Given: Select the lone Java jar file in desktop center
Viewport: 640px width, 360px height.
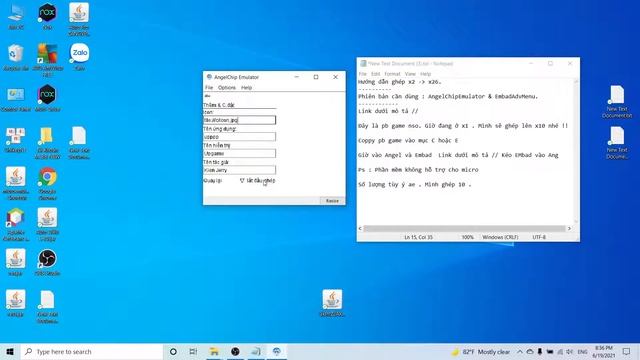Looking at the screenshot, I should [x=332, y=303].
